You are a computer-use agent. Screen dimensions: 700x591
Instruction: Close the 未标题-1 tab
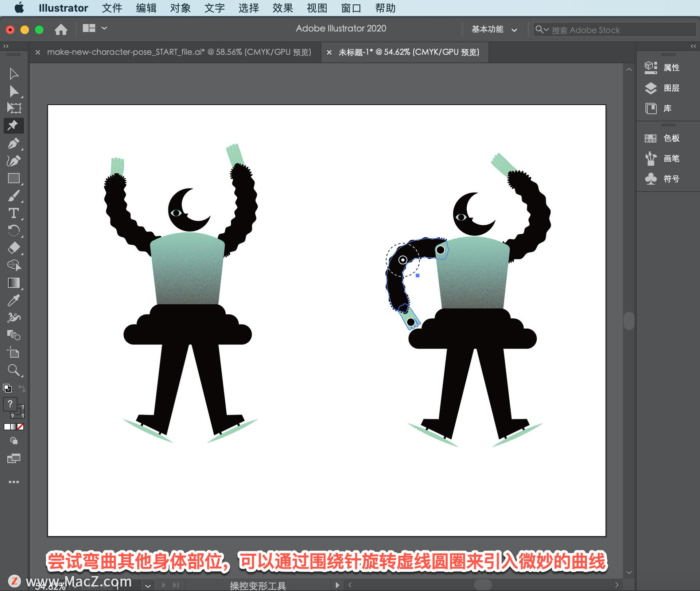pyautogui.click(x=329, y=53)
